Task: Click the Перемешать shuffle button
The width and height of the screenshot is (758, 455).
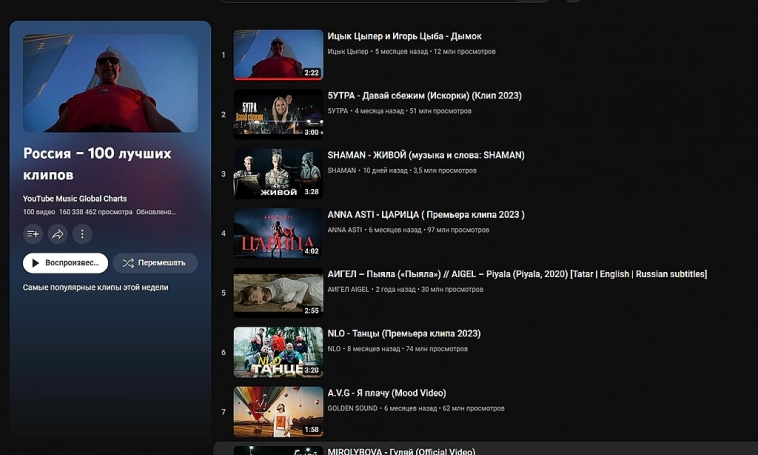Action: point(155,263)
